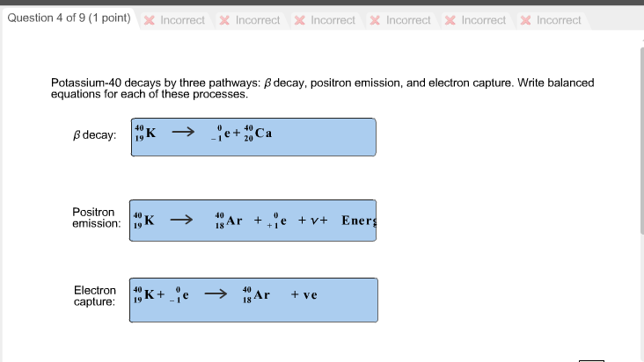Open the second Incorrect attempt tab
This screenshot has height=362, width=644.
pos(250,20)
